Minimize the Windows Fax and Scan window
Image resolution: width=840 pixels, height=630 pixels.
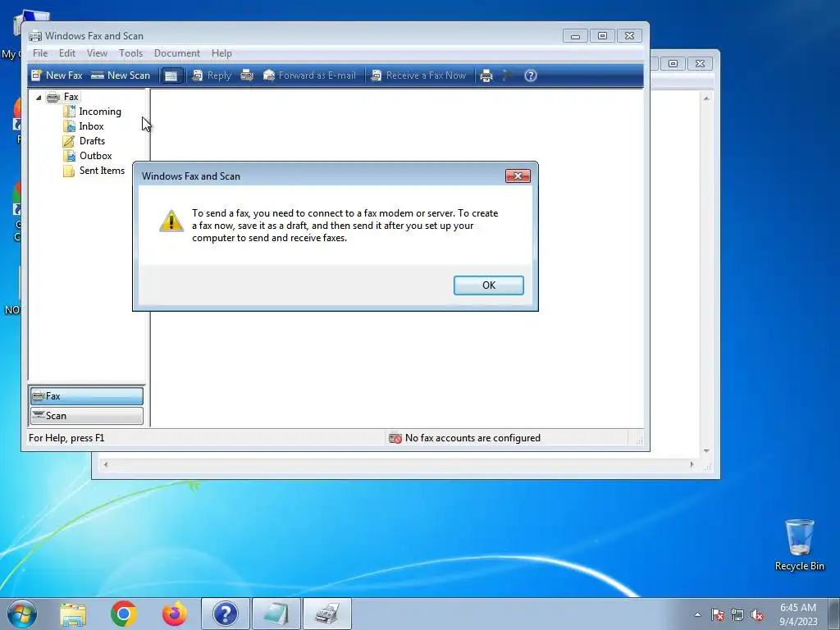click(x=575, y=36)
